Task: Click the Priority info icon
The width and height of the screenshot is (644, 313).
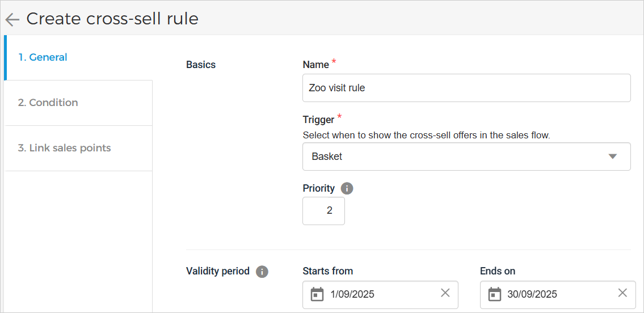Action: coord(347,188)
